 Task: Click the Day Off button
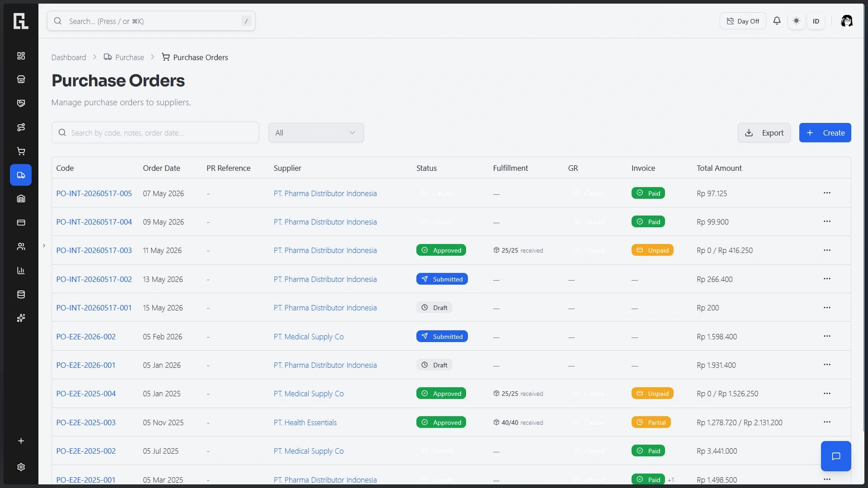click(x=743, y=21)
